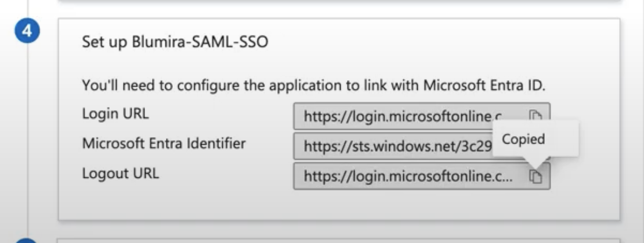Copy the Logout URL to clipboard
Viewport: 644px width, 243px height.
[535, 176]
